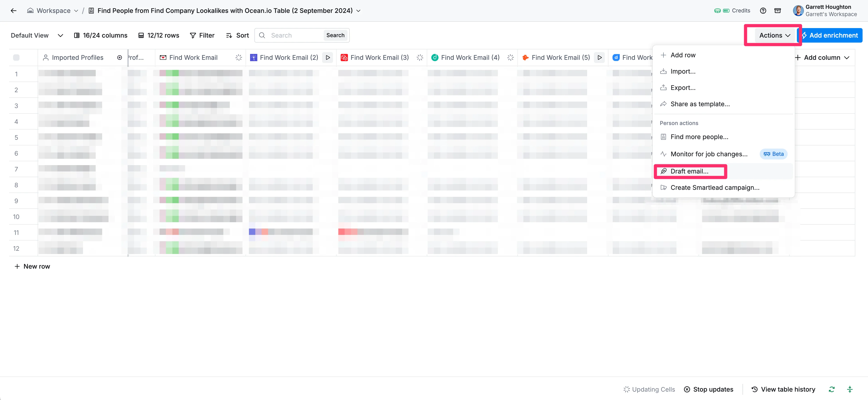Open the Add column dropdown

pos(822,58)
